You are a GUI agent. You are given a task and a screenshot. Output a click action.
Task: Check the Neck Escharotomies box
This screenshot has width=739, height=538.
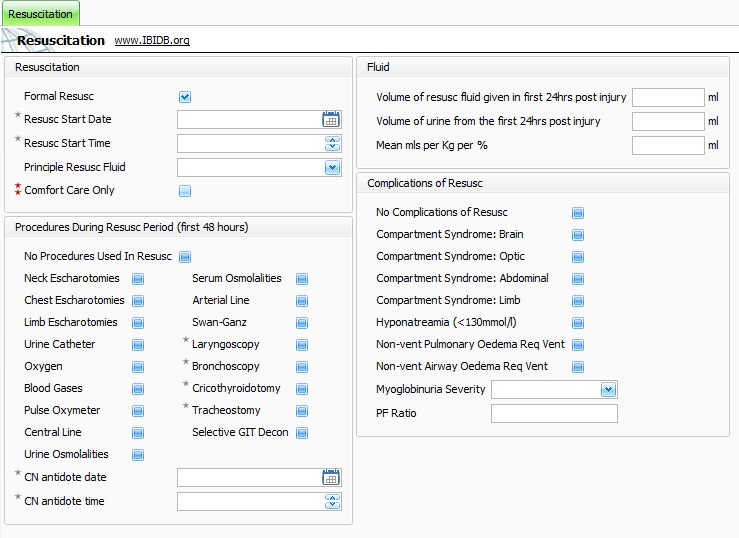point(138,279)
